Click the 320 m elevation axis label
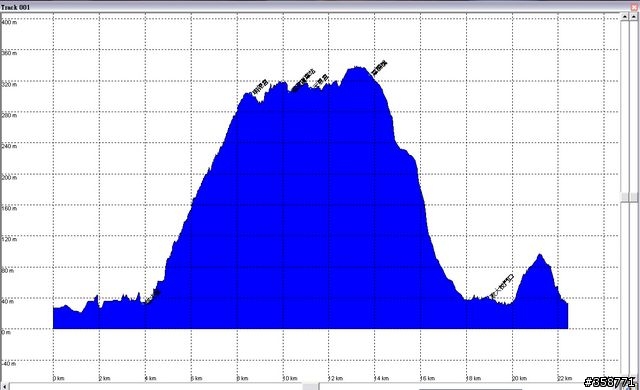The width and height of the screenshot is (640, 390). (x=9, y=84)
